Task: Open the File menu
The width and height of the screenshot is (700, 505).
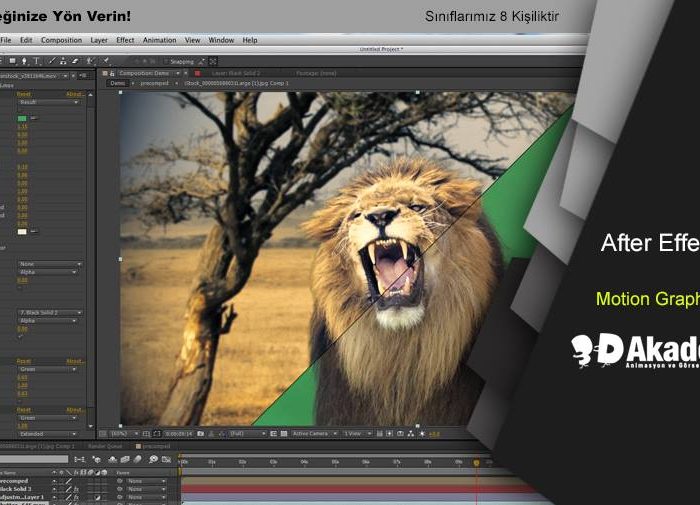Action: coord(6,40)
